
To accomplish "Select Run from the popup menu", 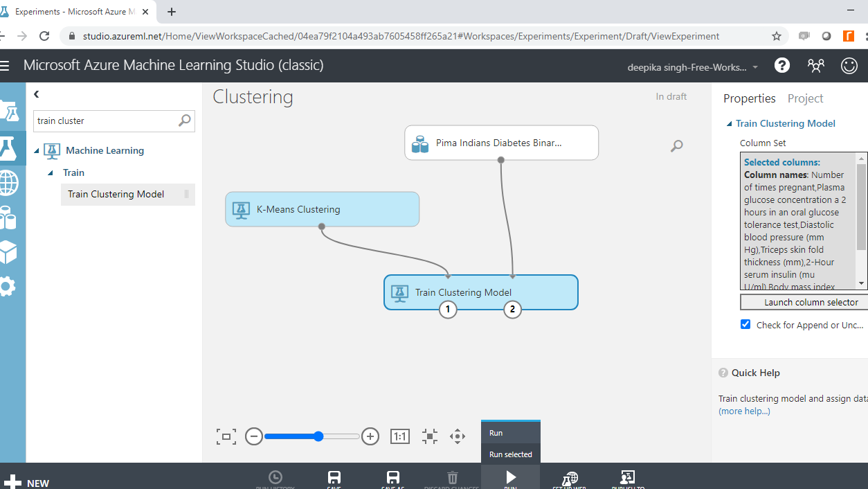I will pos(511,433).
